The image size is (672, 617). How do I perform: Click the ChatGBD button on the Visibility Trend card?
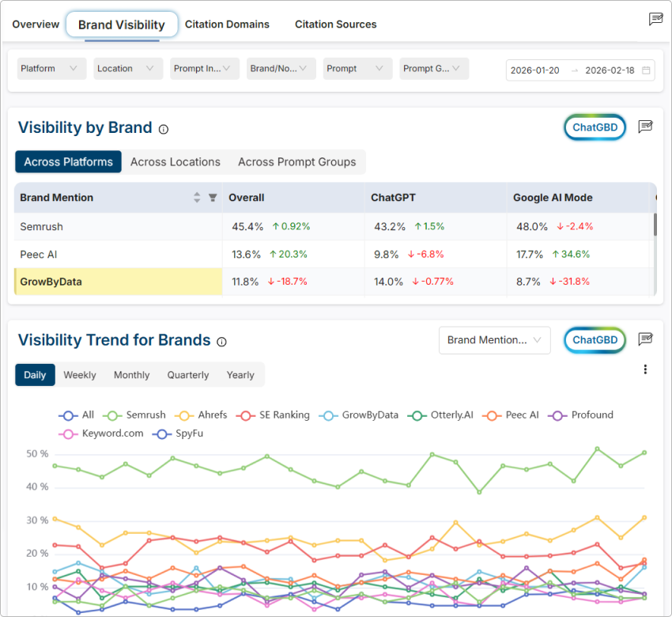click(x=595, y=340)
